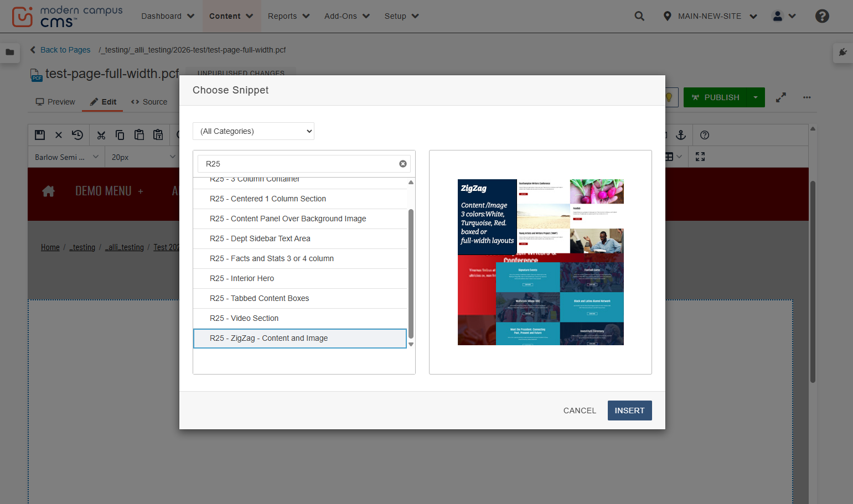The image size is (853, 504).
Task: Open the Content menu
Action: tap(231, 16)
